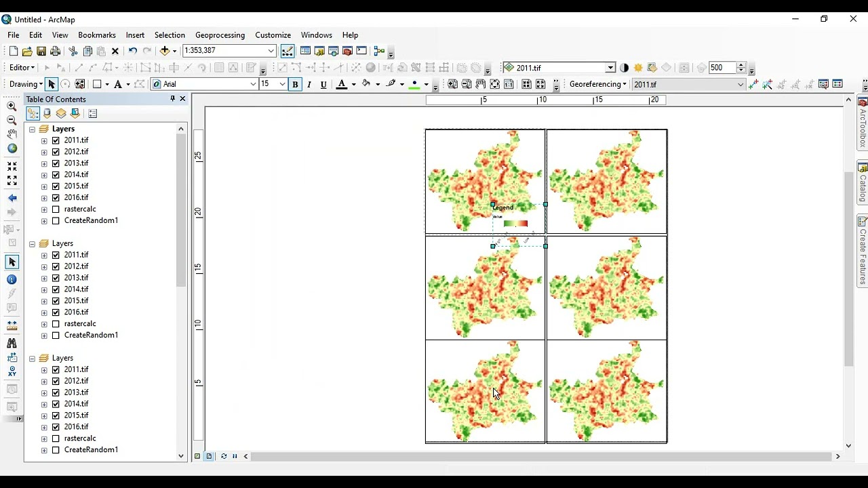
Task: Click the ModelBuilder window icon
Action: point(379,51)
